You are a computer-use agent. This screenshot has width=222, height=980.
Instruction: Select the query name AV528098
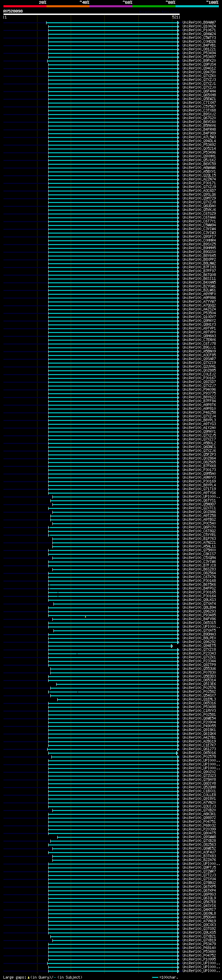tap(13, 11)
